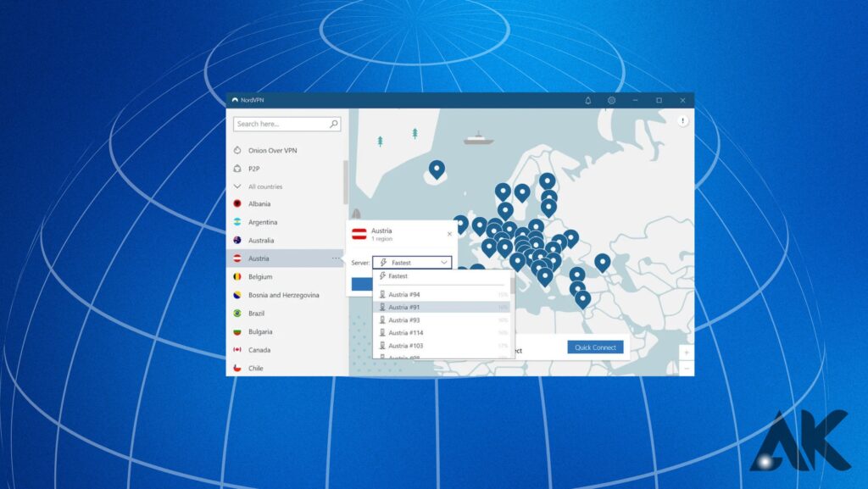The height and width of the screenshot is (489, 868).
Task: Pick the Argentina flag icon
Action: coord(237,222)
